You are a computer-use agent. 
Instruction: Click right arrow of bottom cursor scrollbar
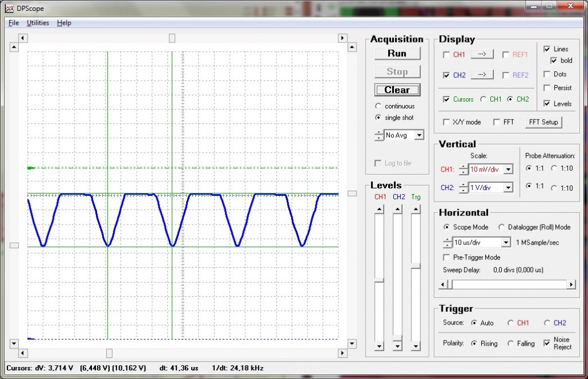(342, 353)
